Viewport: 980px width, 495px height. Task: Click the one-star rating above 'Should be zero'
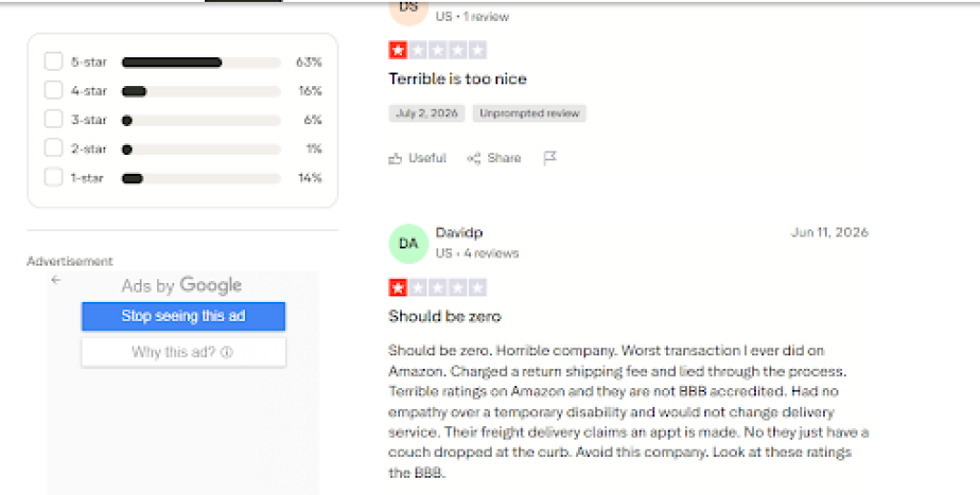click(437, 287)
